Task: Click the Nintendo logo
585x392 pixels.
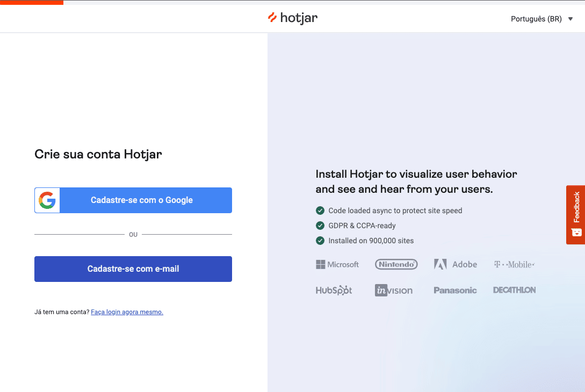Action: pos(396,264)
